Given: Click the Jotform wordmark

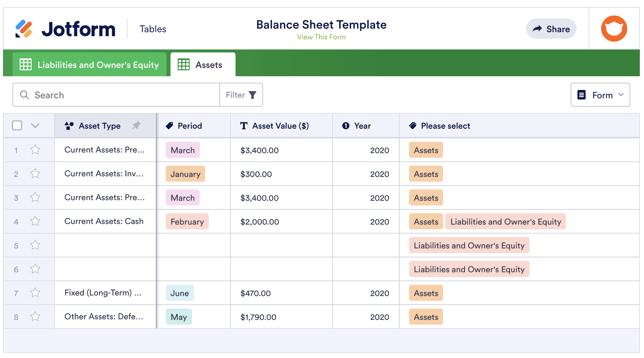Looking at the screenshot, I should click(78, 29).
